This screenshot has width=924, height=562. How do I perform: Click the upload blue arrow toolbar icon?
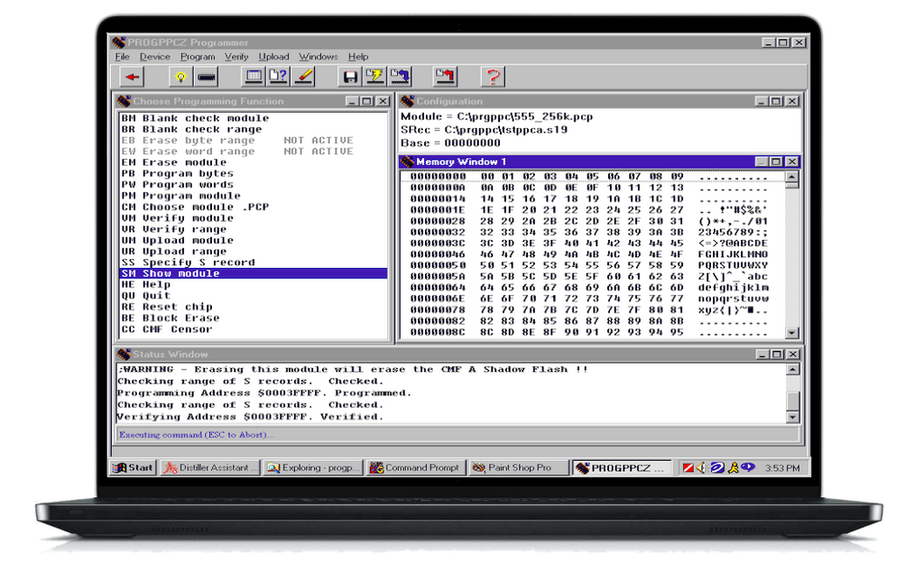[x=400, y=77]
